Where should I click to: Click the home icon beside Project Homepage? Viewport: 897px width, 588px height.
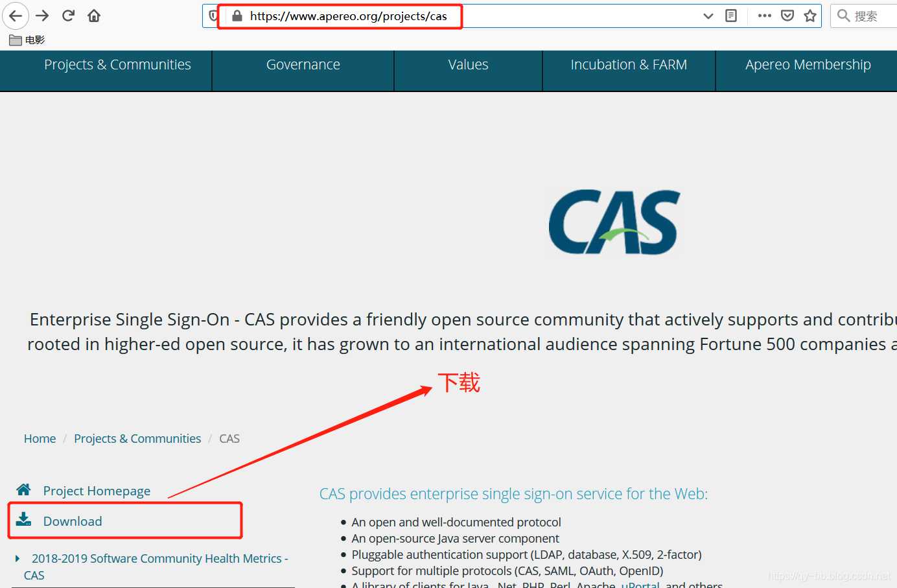click(23, 490)
